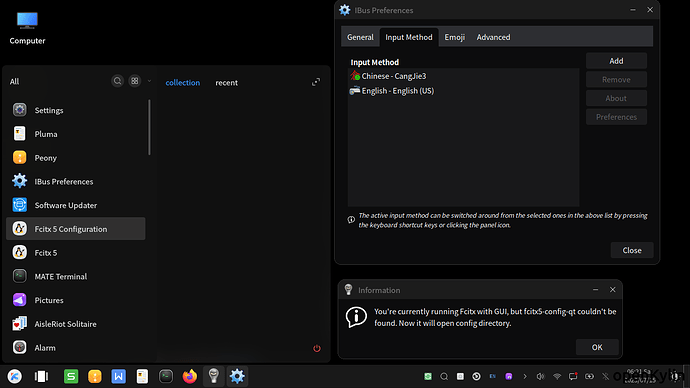Image resolution: width=690 pixels, height=388 pixels.
Task: Click the search icon in start menu
Action: [117, 81]
